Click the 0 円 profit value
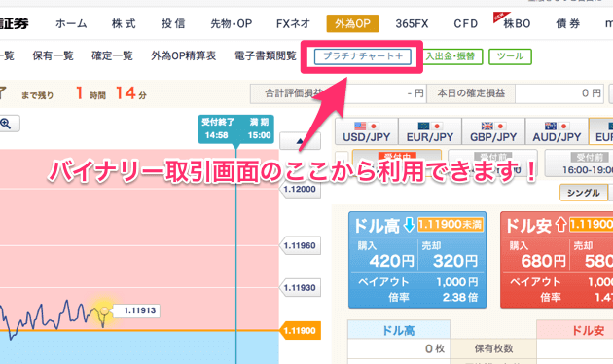This screenshot has width=613, height=364. (x=559, y=93)
